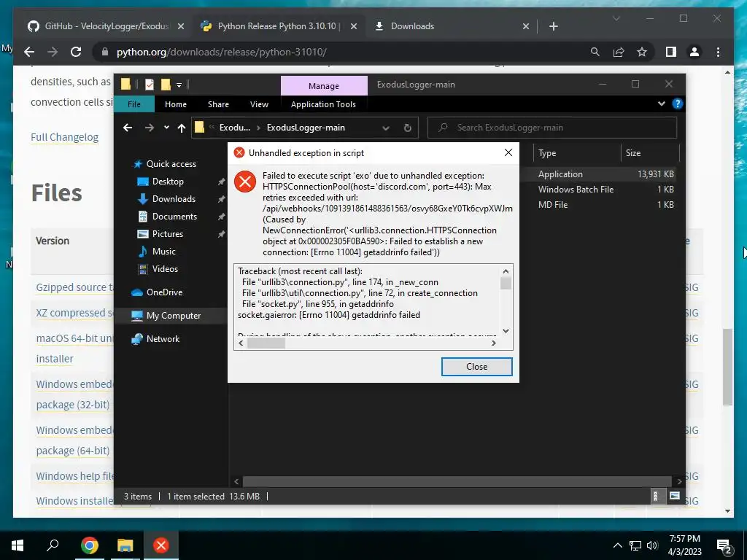Image resolution: width=747 pixels, height=560 pixels.
Task: Expand the Explorer ribbon chevron
Action: [x=661, y=104]
